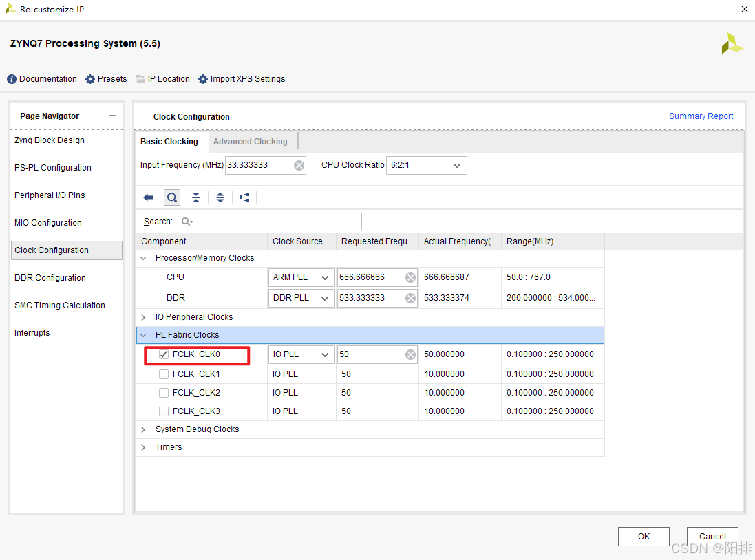Screen dimensions: 755x560
Task: Expand the Timers group
Action: 143,447
